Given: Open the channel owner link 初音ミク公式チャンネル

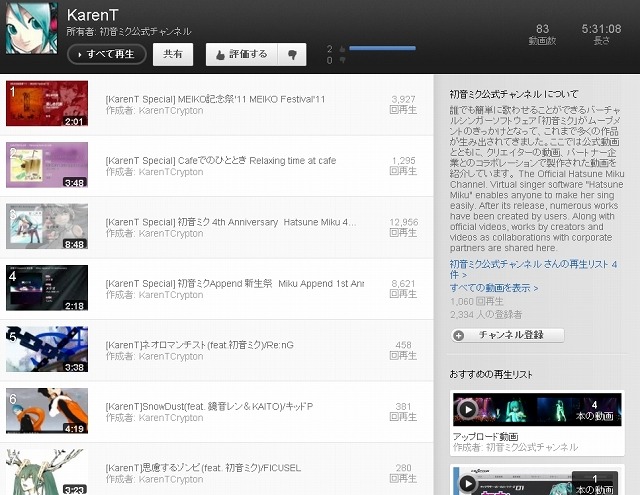Looking at the screenshot, I should point(145,31).
